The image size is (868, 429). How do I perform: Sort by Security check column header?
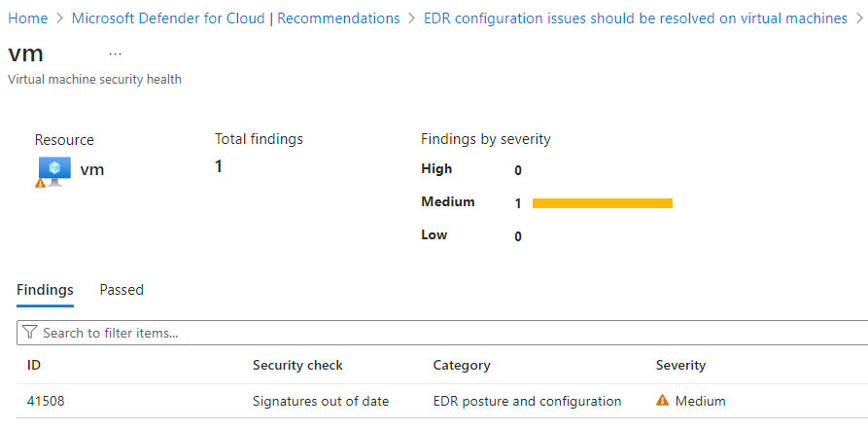[x=297, y=365]
